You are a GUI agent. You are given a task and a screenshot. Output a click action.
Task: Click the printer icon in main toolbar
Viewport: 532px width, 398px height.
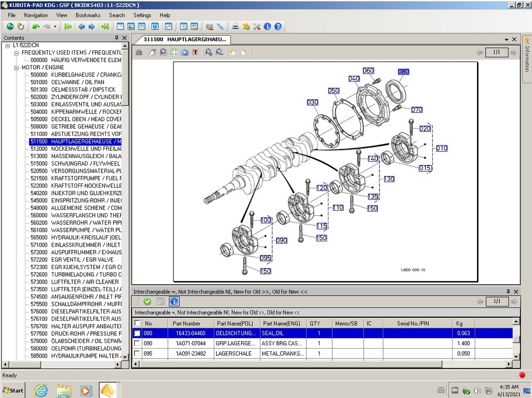click(x=235, y=26)
